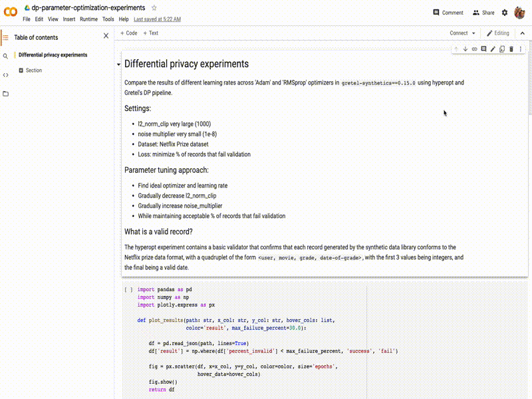Open the Editing mode button

(497, 33)
